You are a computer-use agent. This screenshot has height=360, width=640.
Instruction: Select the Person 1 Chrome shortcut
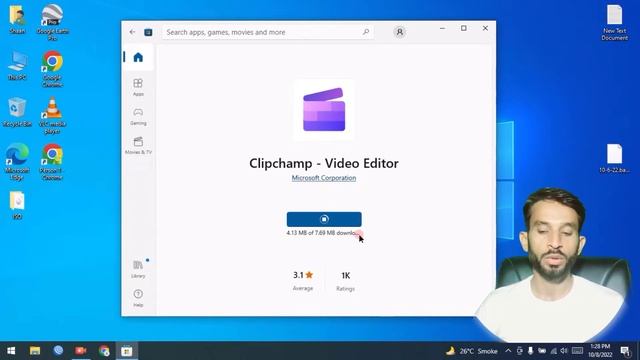[52, 162]
